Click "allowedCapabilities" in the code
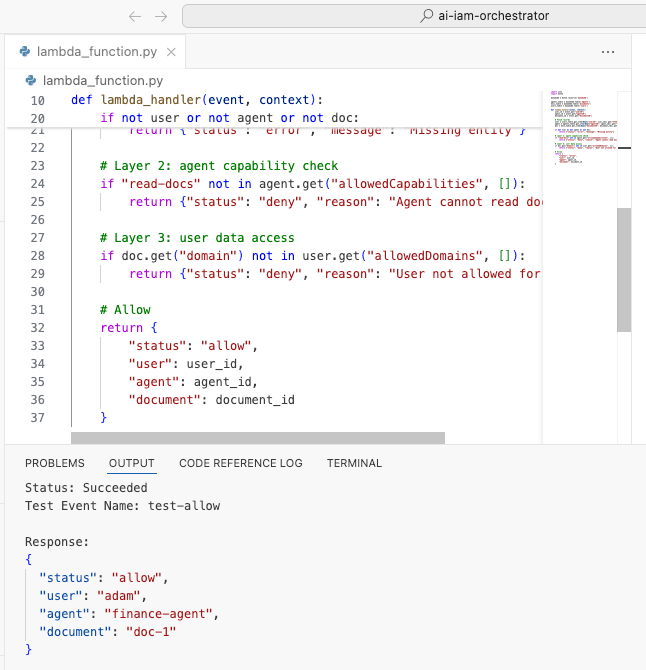The image size is (646, 670). (x=406, y=184)
